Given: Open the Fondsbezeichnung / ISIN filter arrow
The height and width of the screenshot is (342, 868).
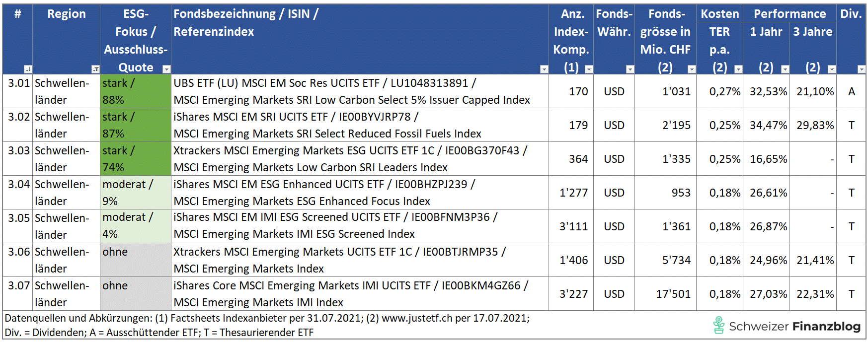Looking at the screenshot, I should [x=544, y=69].
